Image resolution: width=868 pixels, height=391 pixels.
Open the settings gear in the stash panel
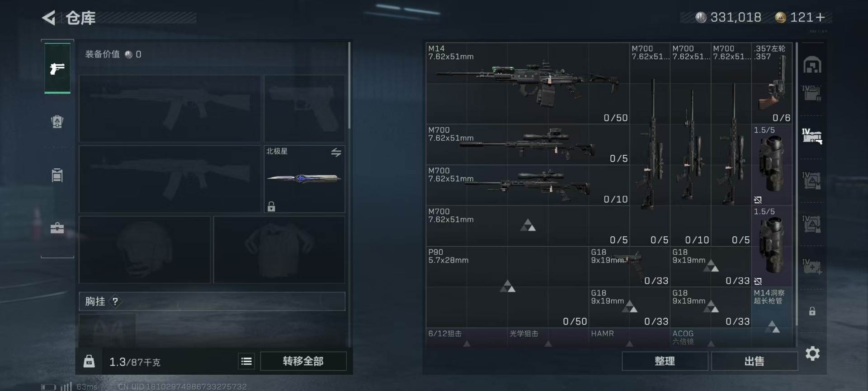pyautogui.click(x=812, y=353)
